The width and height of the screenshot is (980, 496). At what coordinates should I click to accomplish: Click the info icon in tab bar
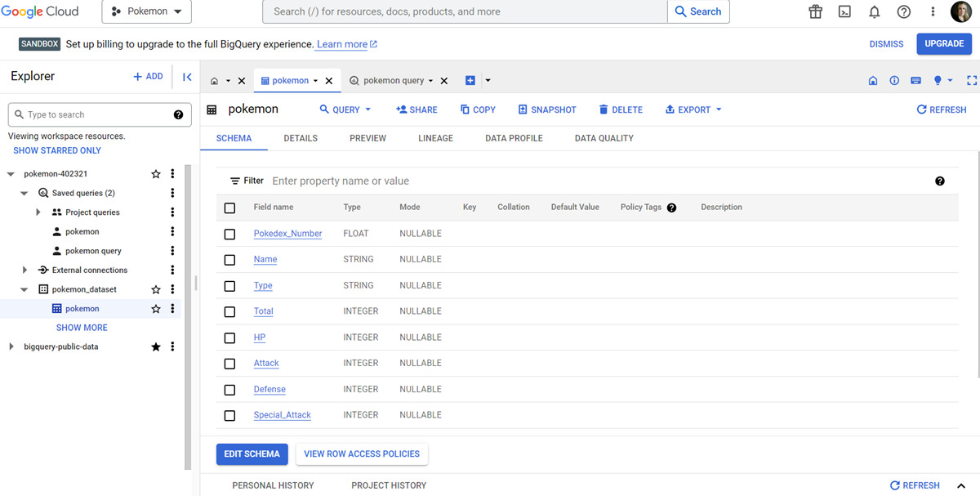click(894, 80)
